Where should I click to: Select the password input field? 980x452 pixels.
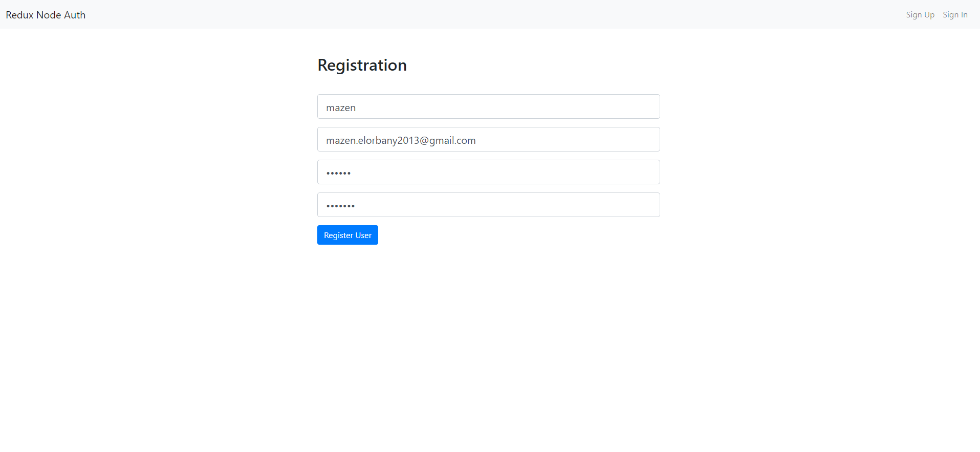tap(488, 172)
